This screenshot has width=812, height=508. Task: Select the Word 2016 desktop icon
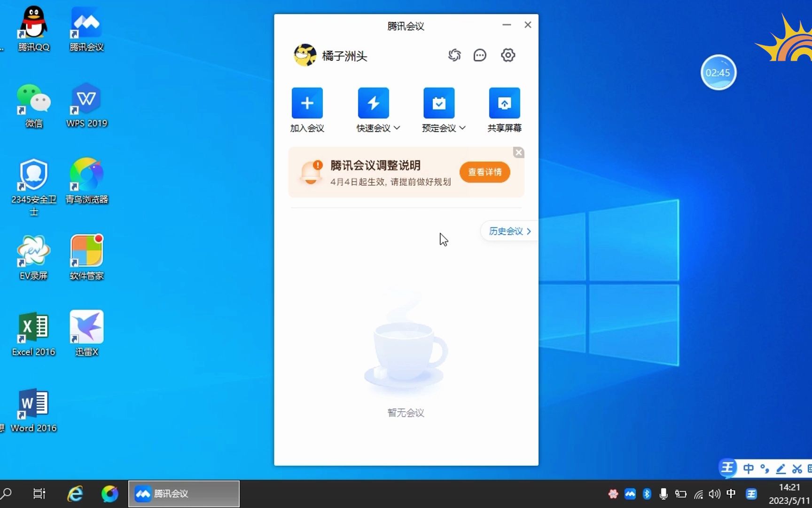(33, 410)
